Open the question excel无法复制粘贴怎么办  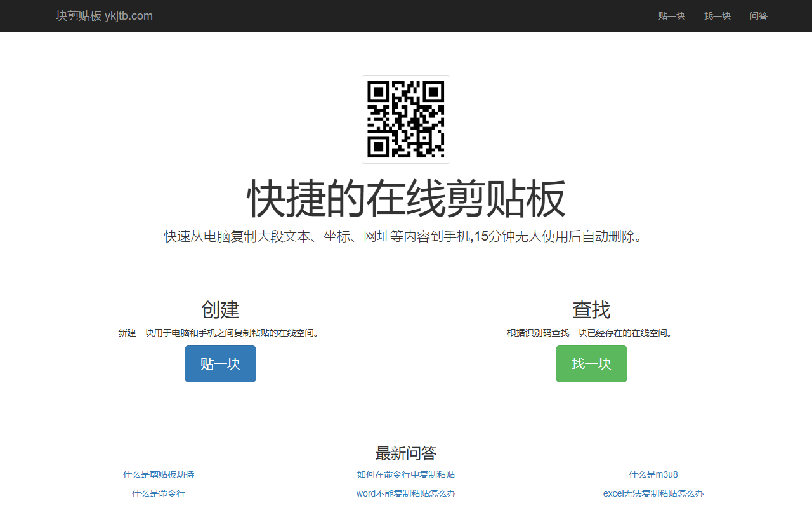[x=653, y=493]
